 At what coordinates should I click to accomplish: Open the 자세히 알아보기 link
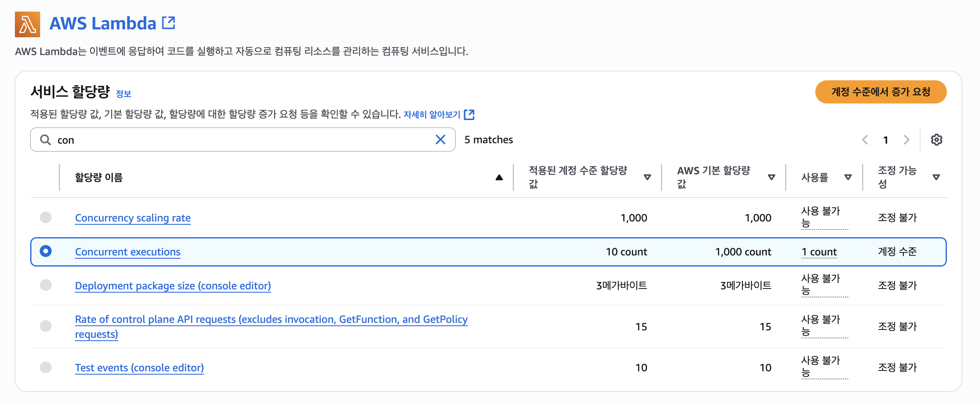coord(432,115)
